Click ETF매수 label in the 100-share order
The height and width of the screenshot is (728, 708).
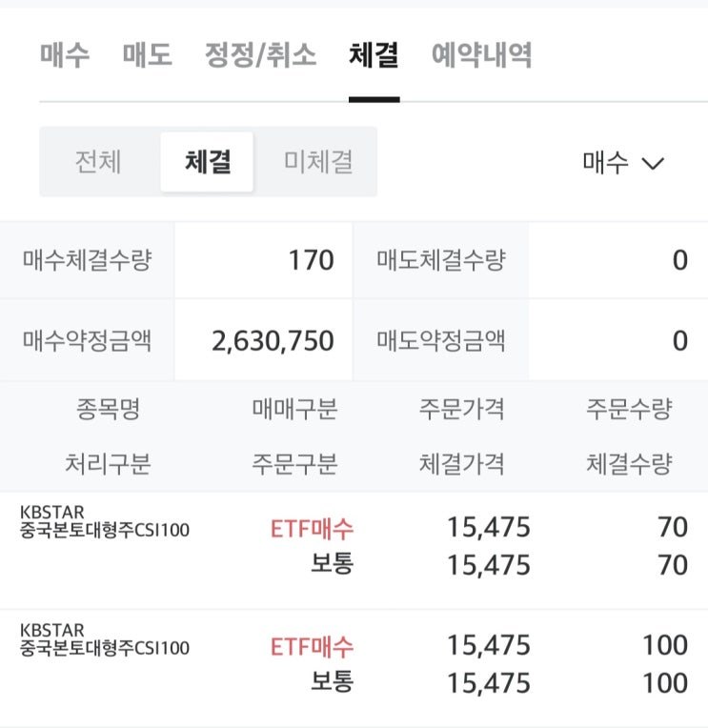(312, 646)
